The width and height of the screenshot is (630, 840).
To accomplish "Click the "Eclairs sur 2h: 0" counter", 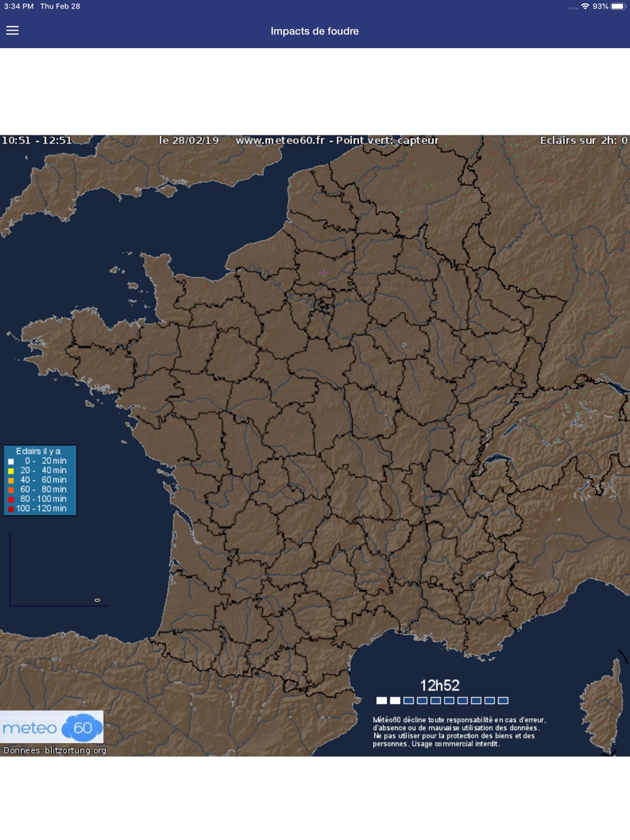I will coord(584,140).
